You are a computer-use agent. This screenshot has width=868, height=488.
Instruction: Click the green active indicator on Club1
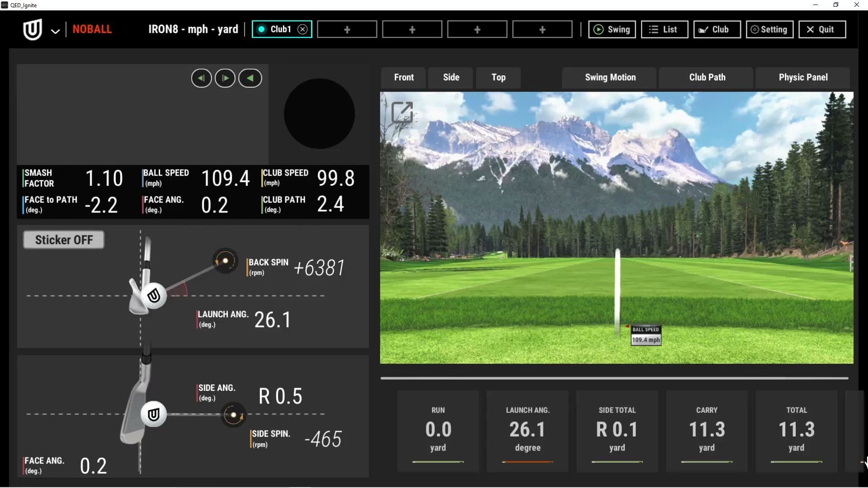261,29
